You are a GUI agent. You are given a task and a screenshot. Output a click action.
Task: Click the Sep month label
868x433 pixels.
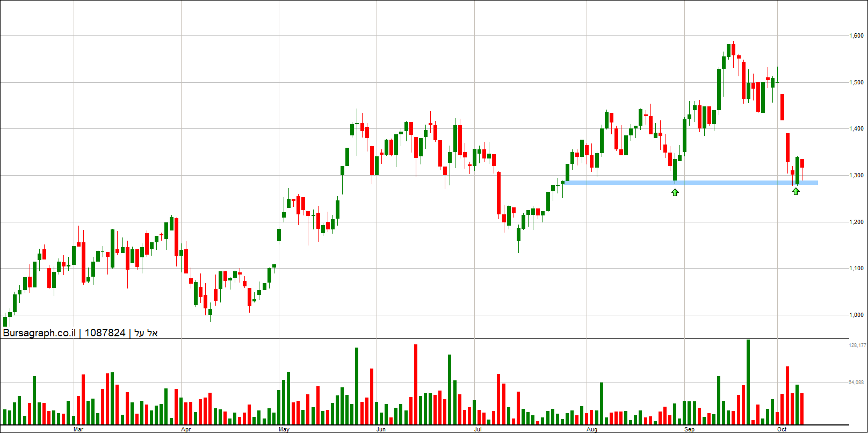(689, 429)
